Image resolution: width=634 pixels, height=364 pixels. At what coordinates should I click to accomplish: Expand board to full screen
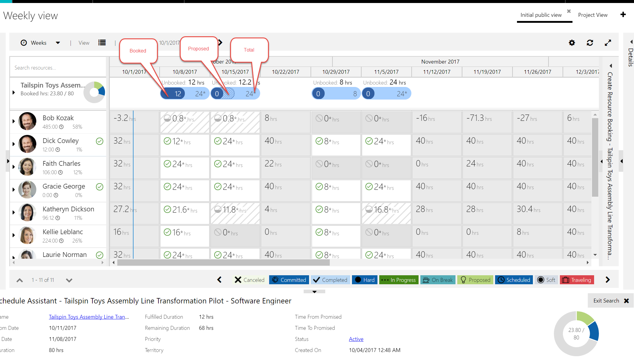(608, 43)
